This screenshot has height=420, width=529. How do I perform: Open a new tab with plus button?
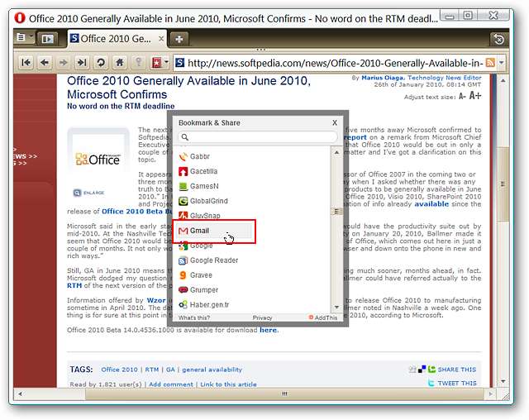(179, 39)
